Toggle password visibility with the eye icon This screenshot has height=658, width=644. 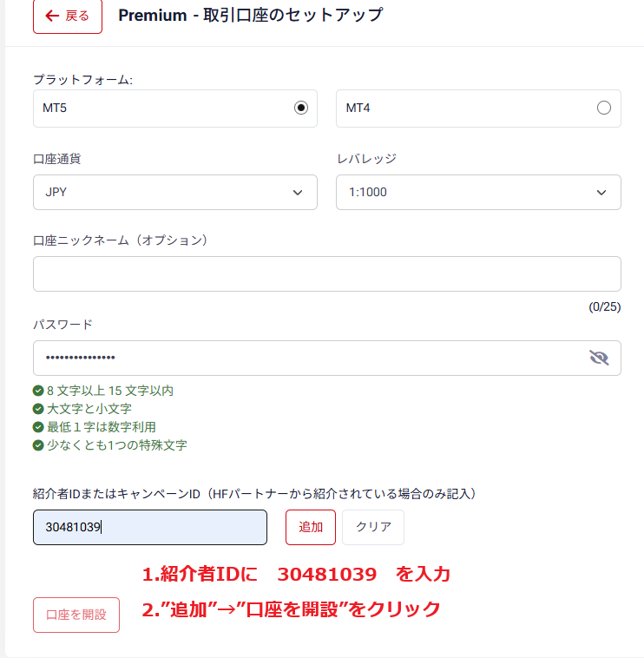599,358
